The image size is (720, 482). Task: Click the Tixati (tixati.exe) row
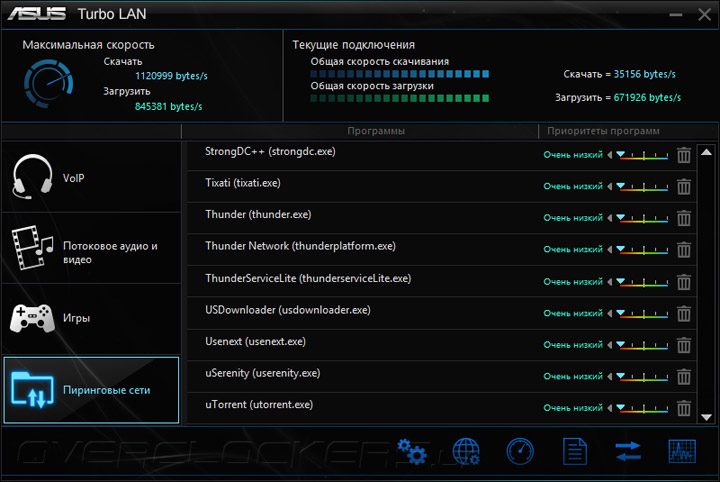441,186
